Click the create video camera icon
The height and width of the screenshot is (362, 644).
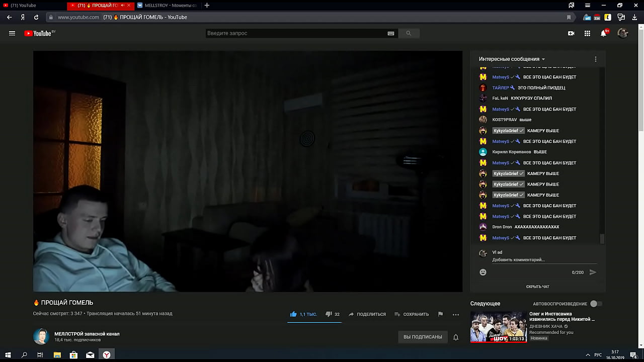pyautogui.click(x=571, y=33)
